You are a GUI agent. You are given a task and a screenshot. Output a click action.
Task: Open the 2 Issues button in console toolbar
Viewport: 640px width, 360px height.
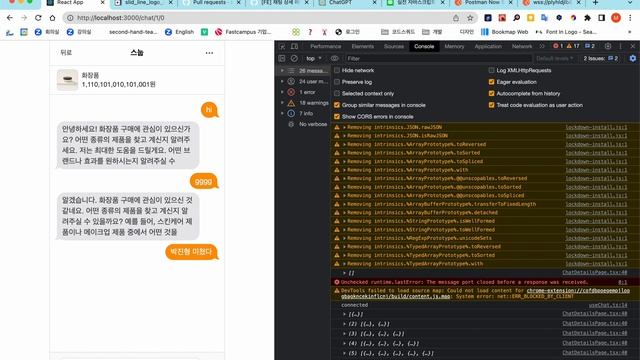pyautogui.click(x=600, y=58)
